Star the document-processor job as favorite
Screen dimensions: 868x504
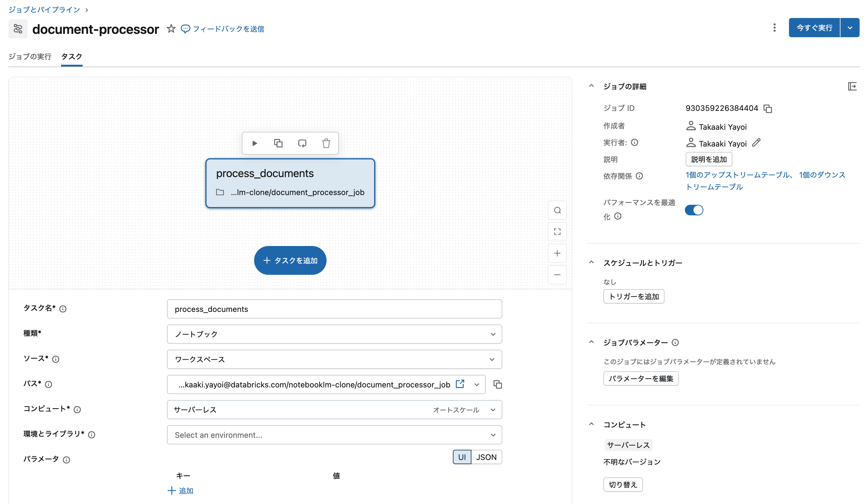pos(171,28)
